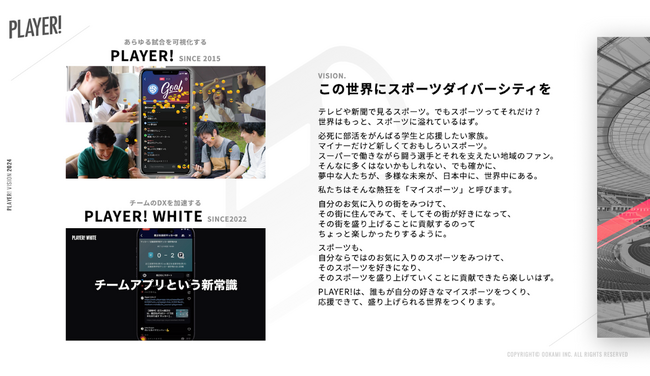The image size is (650, 376).
Task: Click the line '自分のお気に入りの街をみつけて、'
Action: tap(382, 204)
